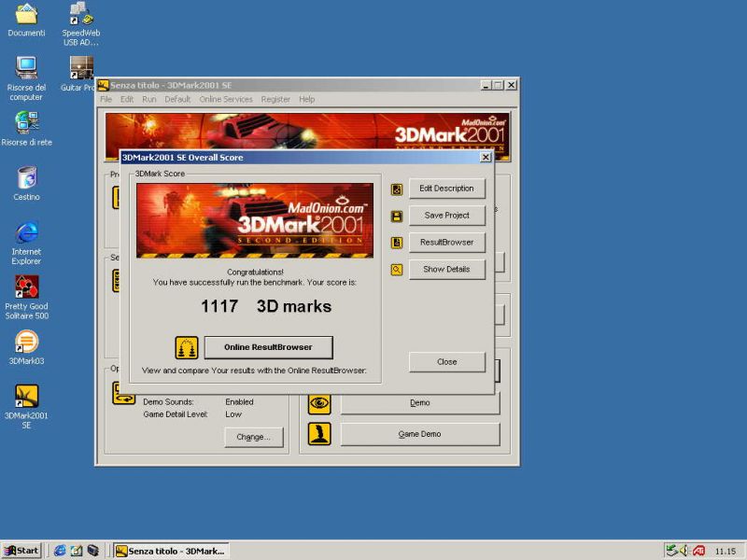Screen dimensions: 747x560
Task: Open the Online ResultBrowser
Action: [x=268, y=347]
